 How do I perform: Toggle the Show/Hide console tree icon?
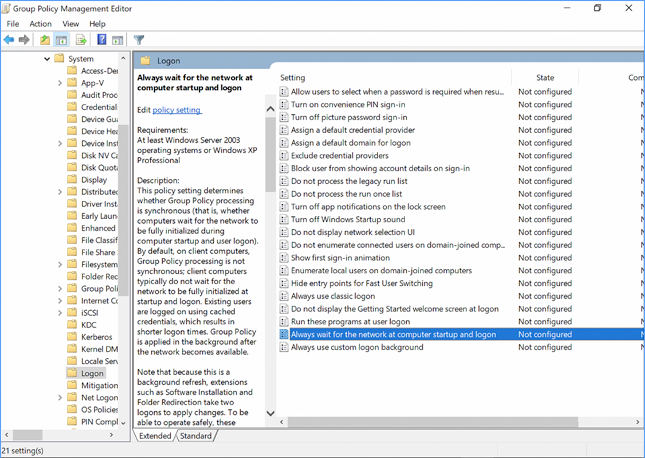[x=62, y=40]
